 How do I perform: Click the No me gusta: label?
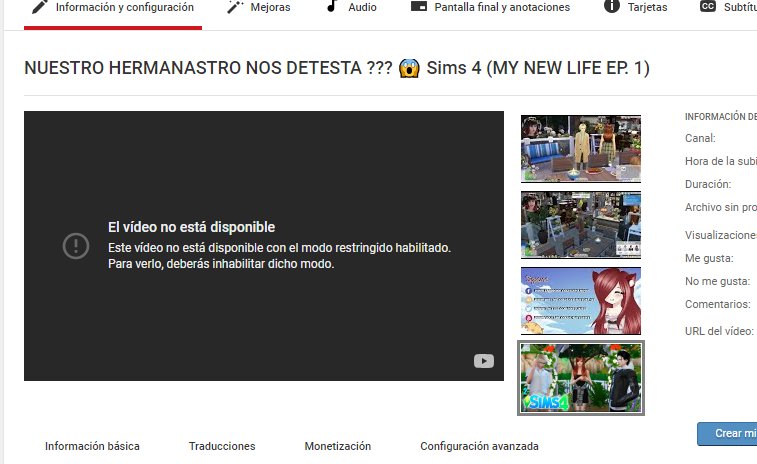(717, 281)
